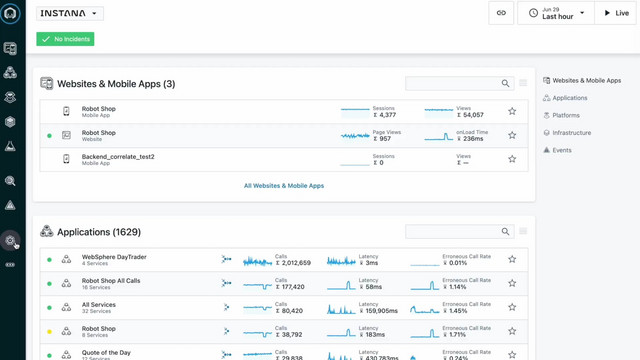Viewport: 640px width, 360px height.
Task: Jump to Events section in right nav
Action: coord(557,150)
